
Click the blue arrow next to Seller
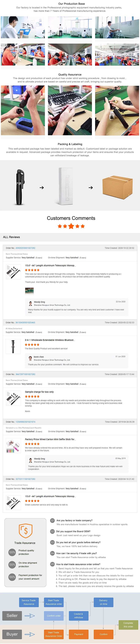point(30,616)
